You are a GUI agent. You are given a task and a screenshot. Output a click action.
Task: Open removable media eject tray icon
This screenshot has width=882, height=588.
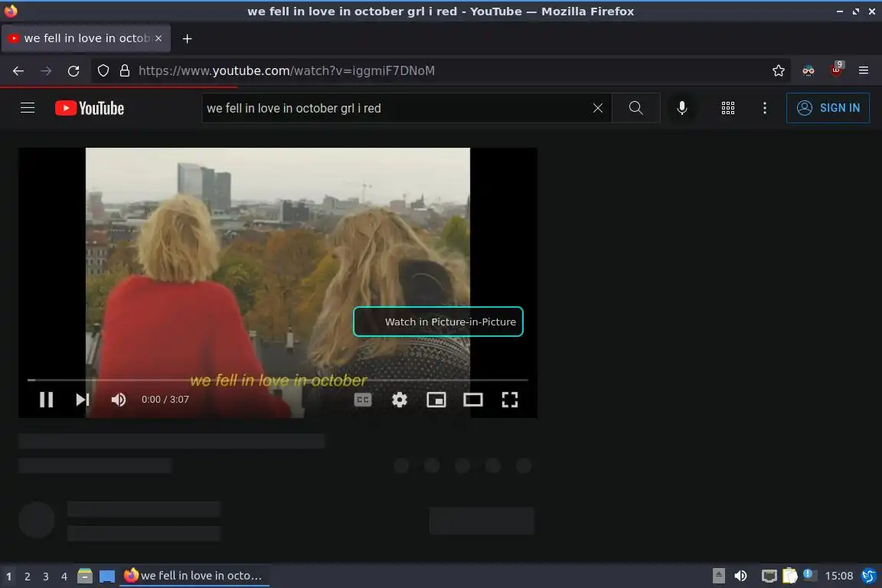coord(719,576)
